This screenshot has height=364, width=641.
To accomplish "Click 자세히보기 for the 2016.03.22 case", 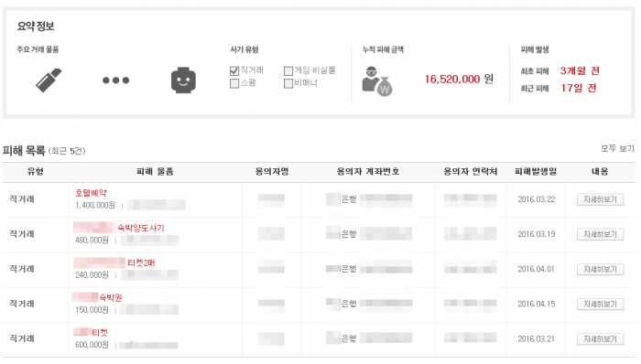I will point(600,199).
